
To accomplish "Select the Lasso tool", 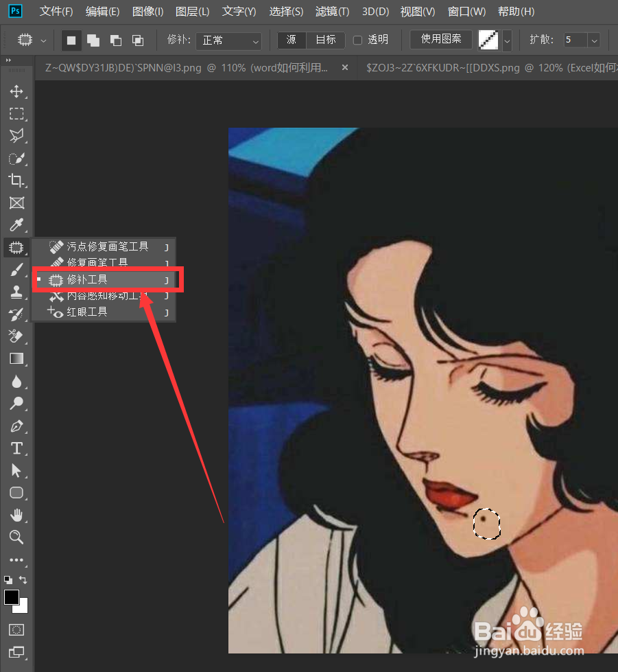I will click(x=16, y=135).
